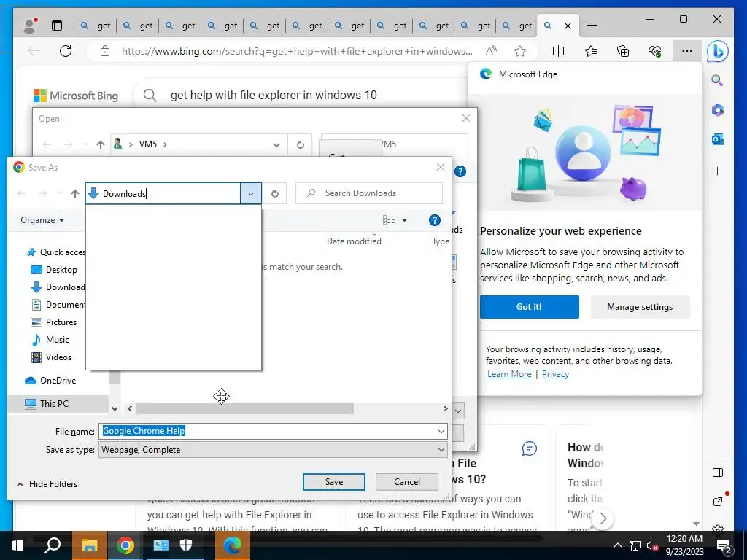Screen dimensions: 747x560
Task: Click the Edge page refresh icon
Action: 65,51
